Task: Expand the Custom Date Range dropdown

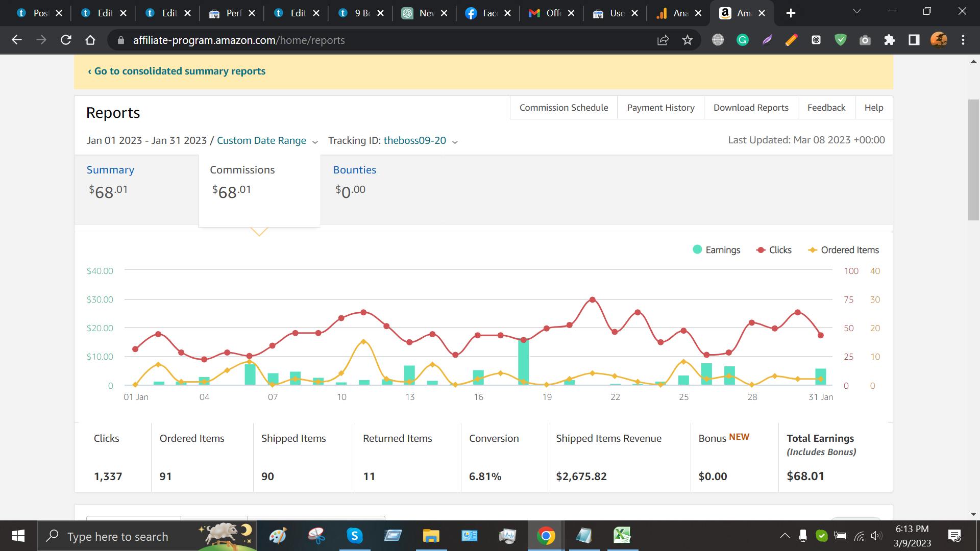Action: pos(267,141)
